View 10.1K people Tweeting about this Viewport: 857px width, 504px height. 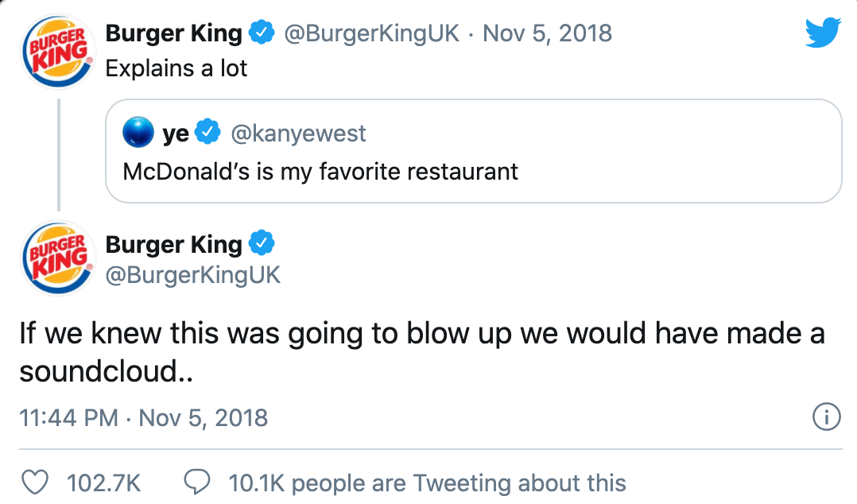point(427,483)
